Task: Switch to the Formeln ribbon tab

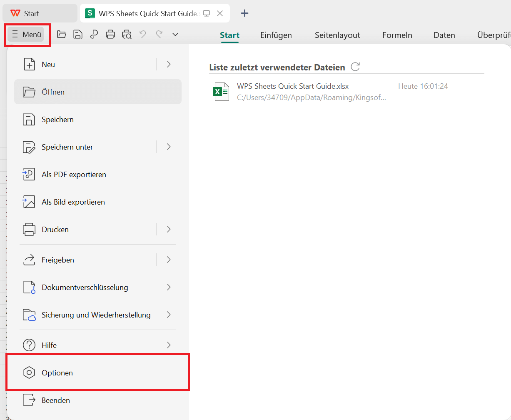Action: pyautogui.click(x=397, y=35)
